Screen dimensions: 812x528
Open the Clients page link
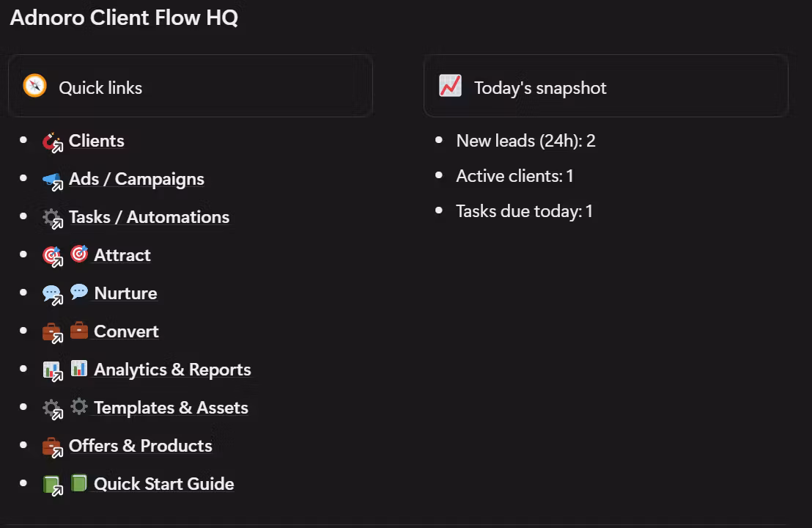point(97,141)
